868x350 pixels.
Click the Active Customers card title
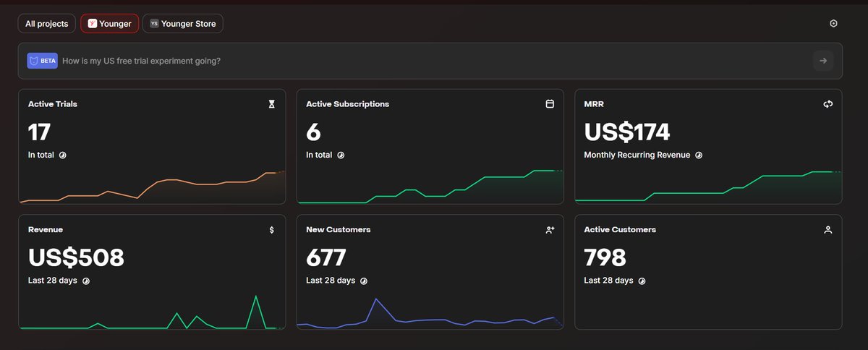[620, 230]
